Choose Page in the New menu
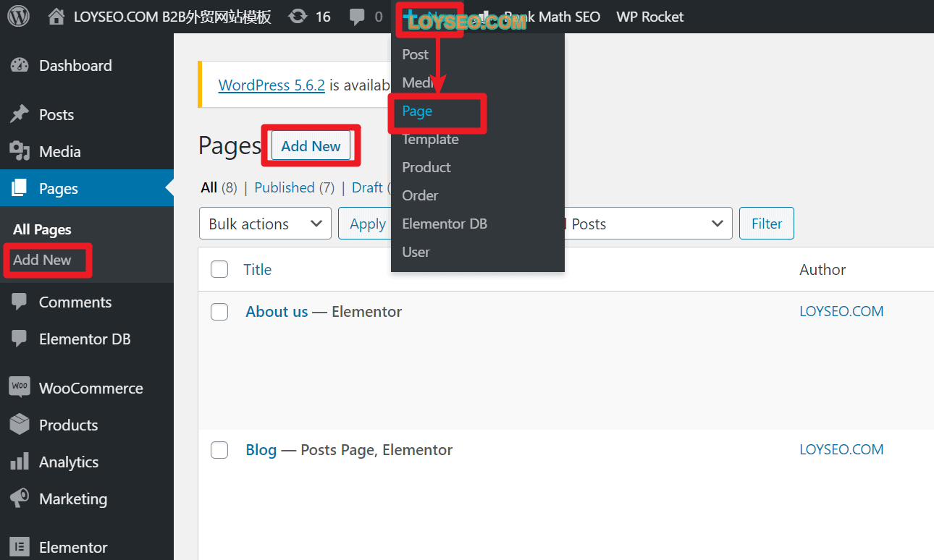This screenshot has height=560, width=934. 417,111
